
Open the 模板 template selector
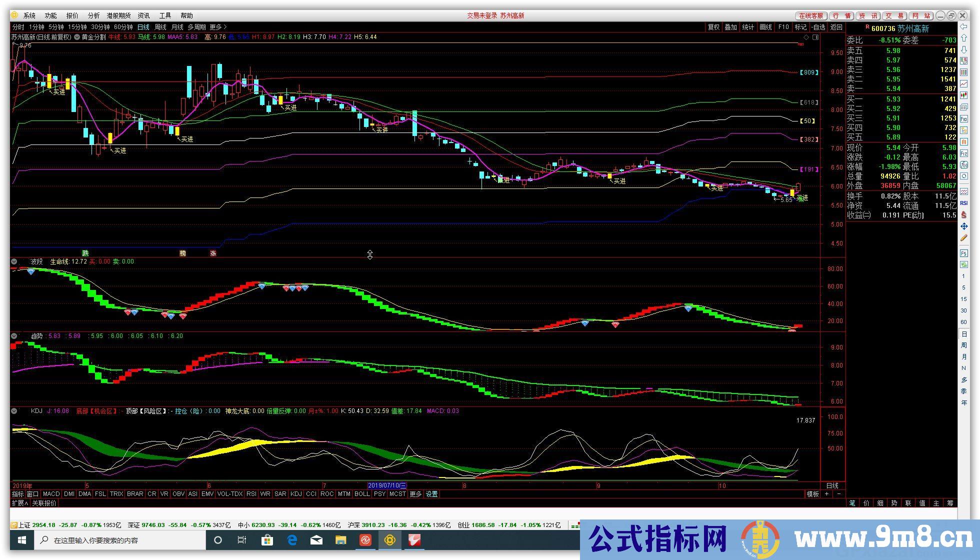[812, 494]
